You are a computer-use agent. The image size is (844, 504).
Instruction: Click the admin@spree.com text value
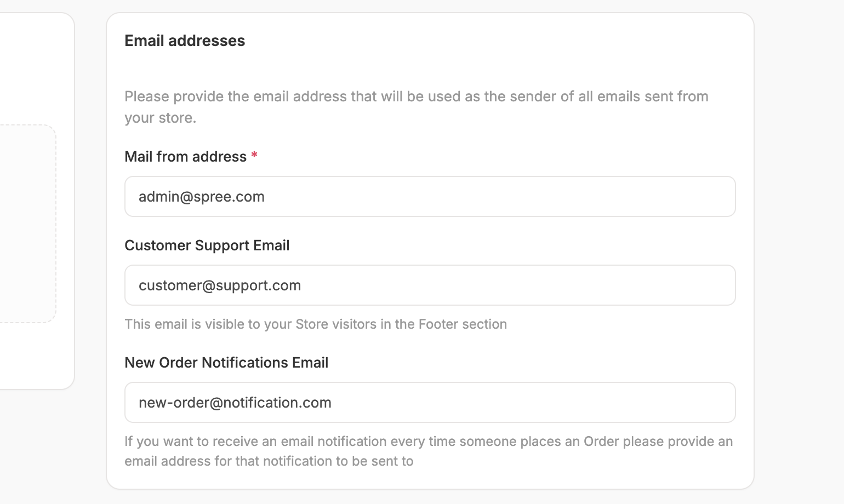[202, 197]
